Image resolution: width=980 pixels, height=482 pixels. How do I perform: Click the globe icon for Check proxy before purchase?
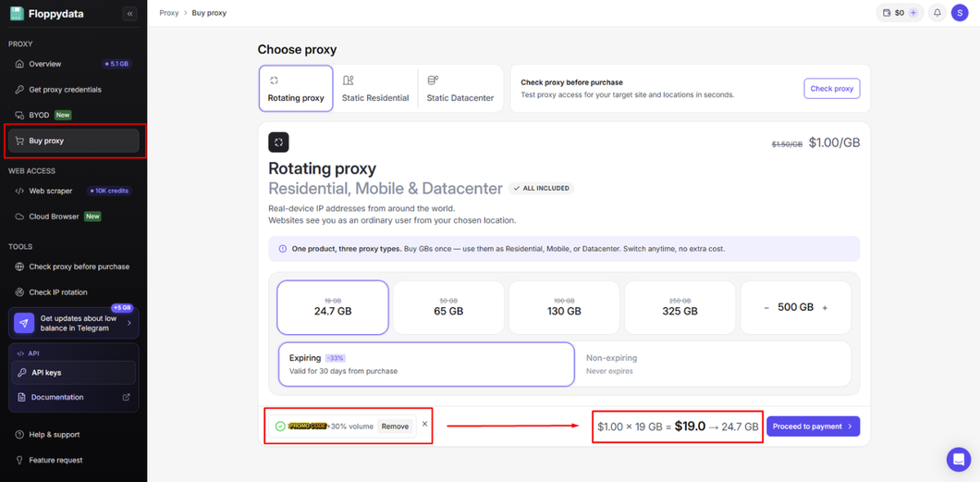(x=19, y=266)
